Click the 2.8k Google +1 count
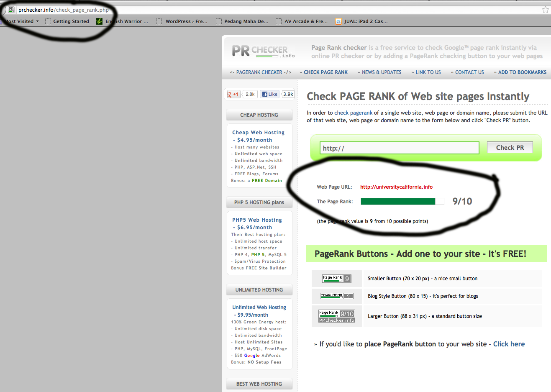551x392 pixels. 250,94
